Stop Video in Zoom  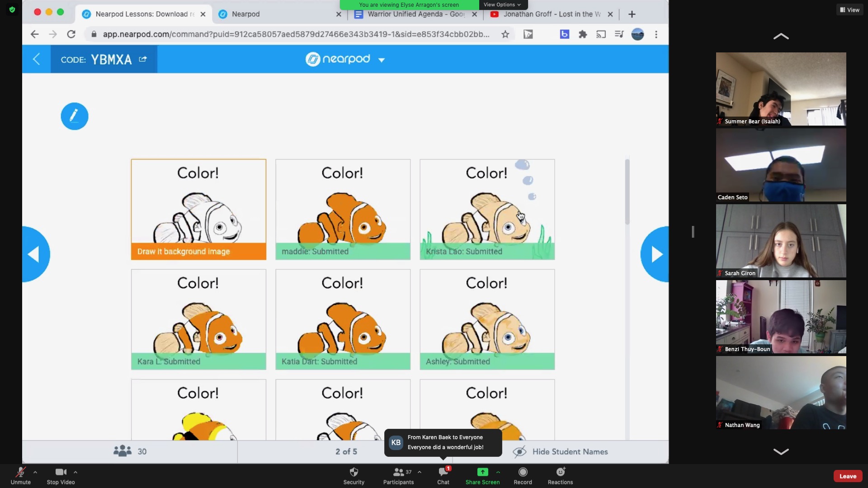tap(61, 476)
